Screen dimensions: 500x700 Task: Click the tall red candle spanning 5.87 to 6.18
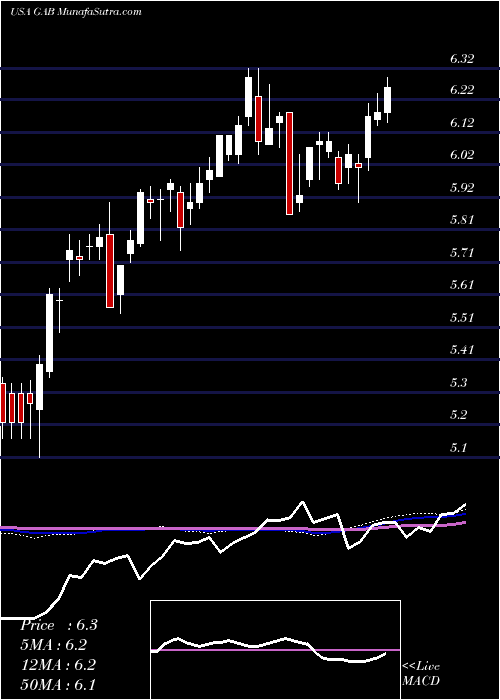click(290, 163)
